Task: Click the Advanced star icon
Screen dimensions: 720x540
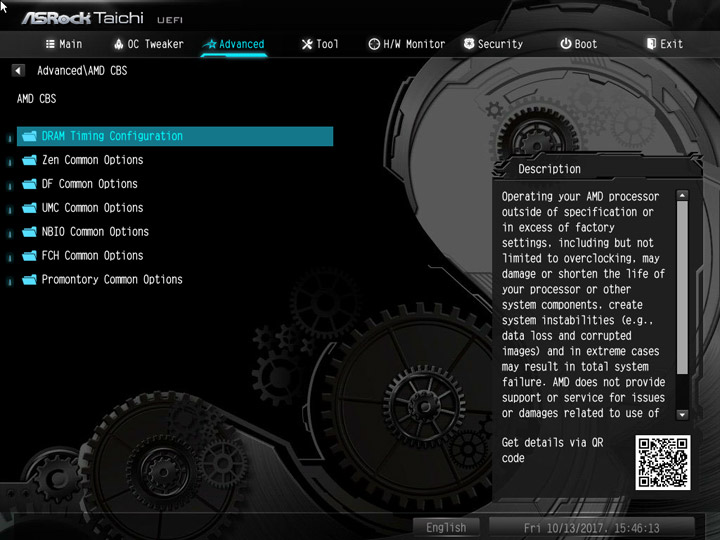Action: coord(210,44)
